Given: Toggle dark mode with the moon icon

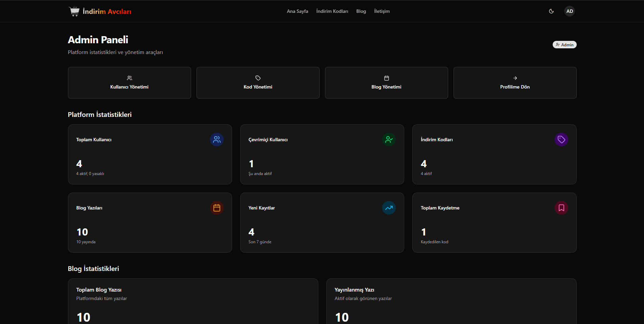Looking at the screenshot, I should tap(551, 11).
